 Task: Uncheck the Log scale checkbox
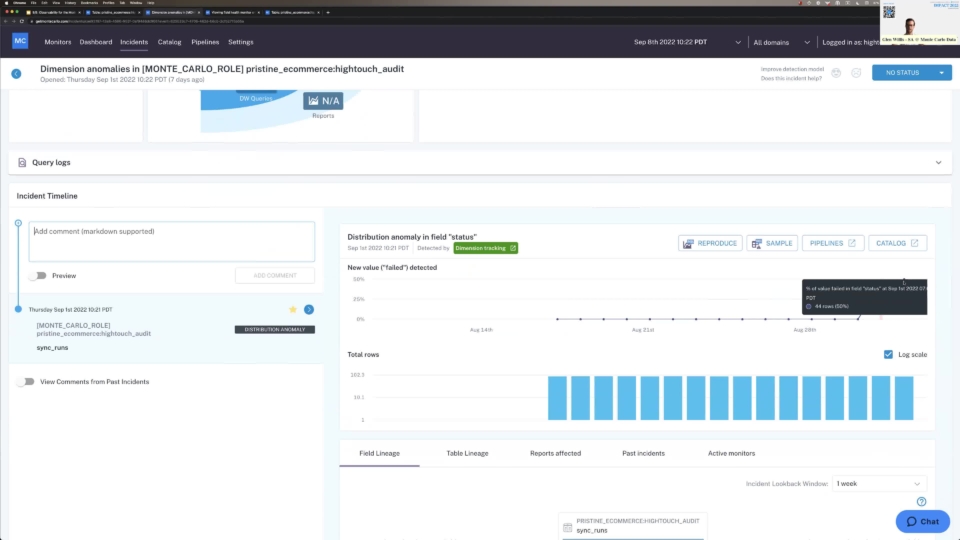point(888,354)
